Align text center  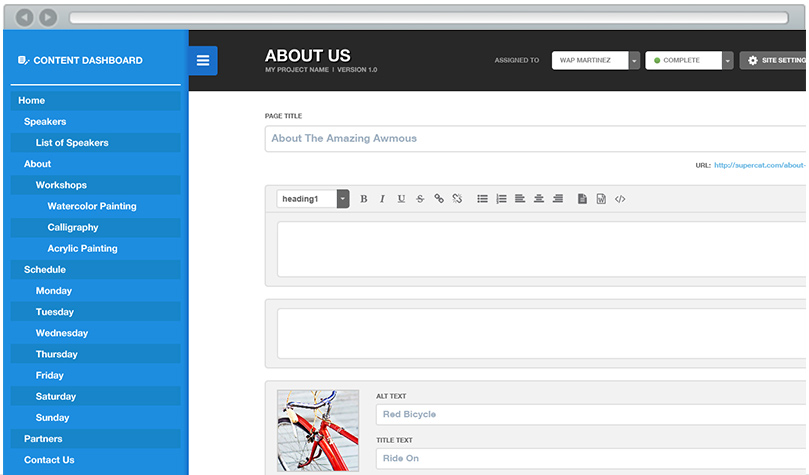click(539, 199)
